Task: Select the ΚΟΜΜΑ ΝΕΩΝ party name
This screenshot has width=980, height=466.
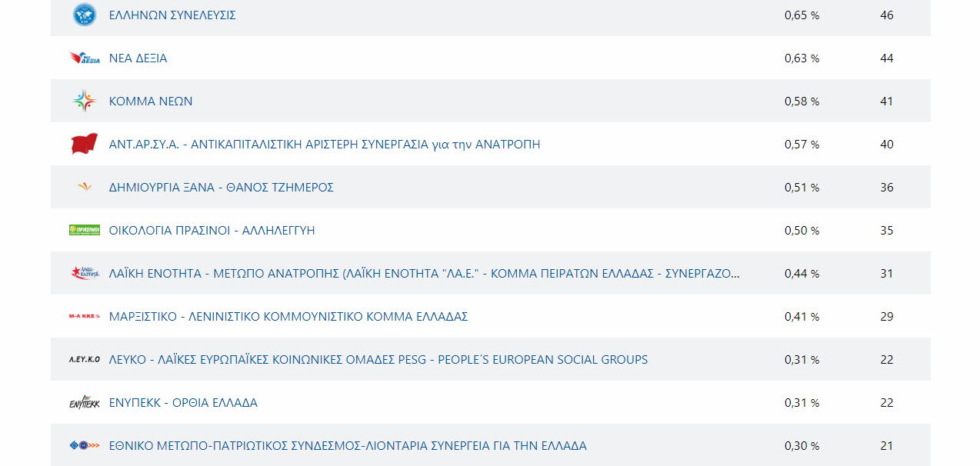Action: [x=151, y=102]
